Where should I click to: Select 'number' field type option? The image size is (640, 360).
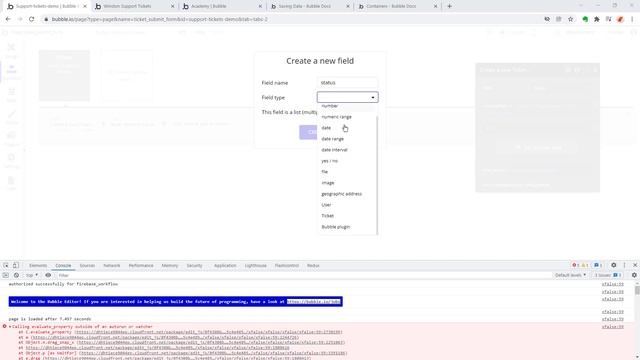pos(347,106)
